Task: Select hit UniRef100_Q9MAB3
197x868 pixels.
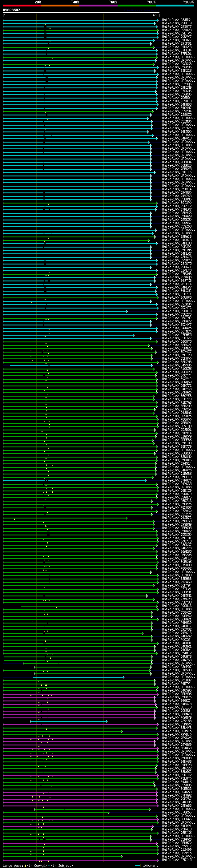Action: (177, 806)
